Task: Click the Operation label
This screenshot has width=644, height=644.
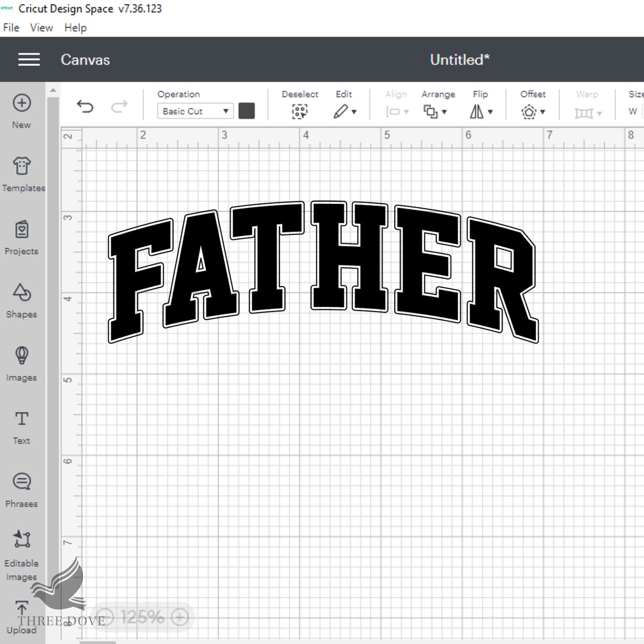Action: 178,94
